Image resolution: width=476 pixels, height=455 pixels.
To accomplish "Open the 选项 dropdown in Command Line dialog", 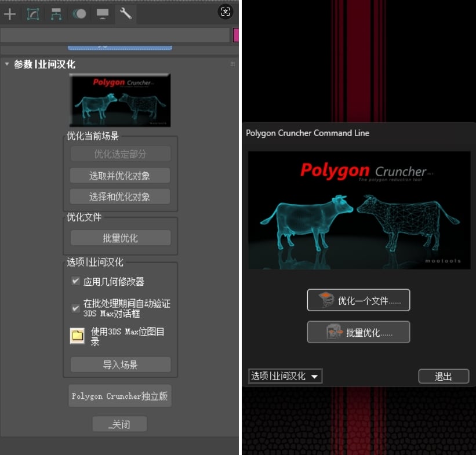I will [x=285, y=376].
